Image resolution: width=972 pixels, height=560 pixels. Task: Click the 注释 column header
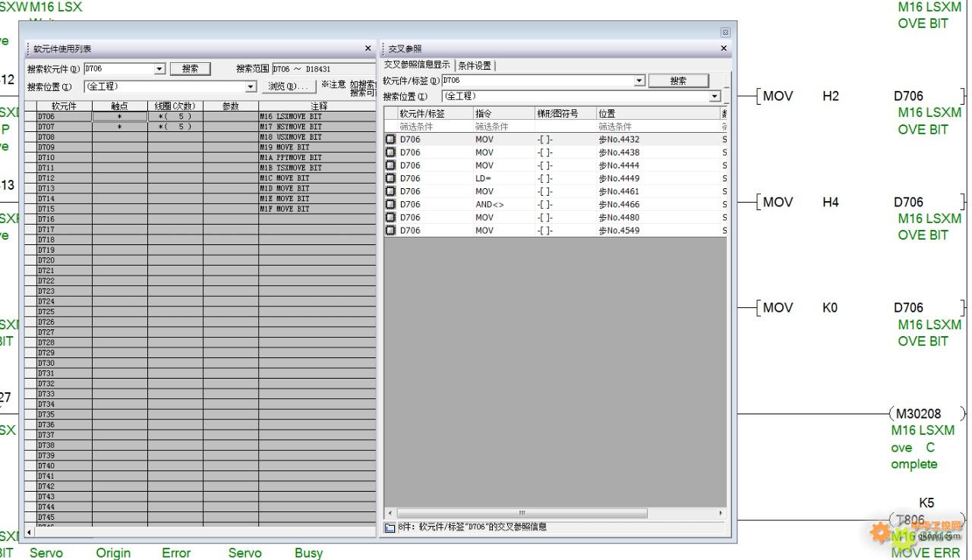(x=317, y=107)
